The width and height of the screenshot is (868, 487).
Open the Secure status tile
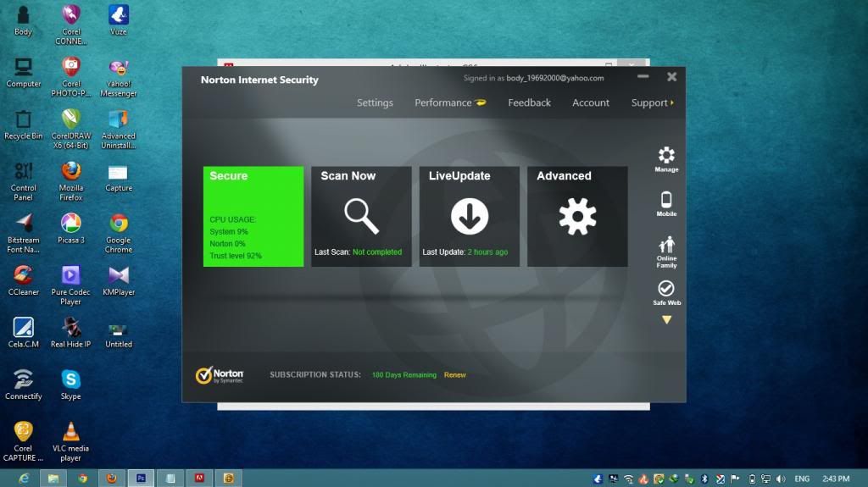coord(253,216)
